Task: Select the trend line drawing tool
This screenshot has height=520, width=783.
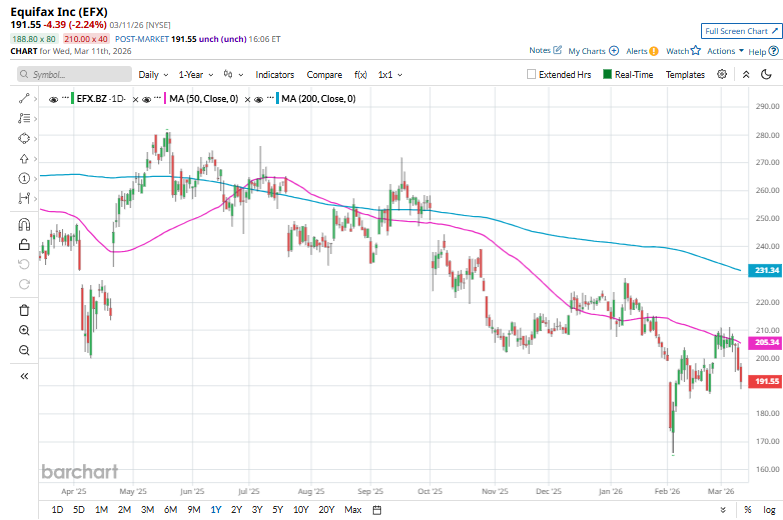Action: pyautogui.click(x=24, y=98)
